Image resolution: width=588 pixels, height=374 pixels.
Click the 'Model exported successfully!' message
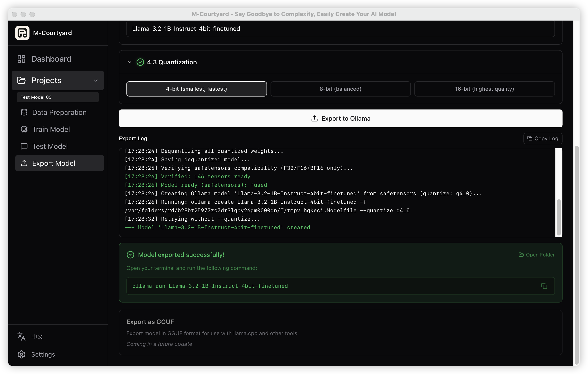pyautogui.click(x=181, y=255)
